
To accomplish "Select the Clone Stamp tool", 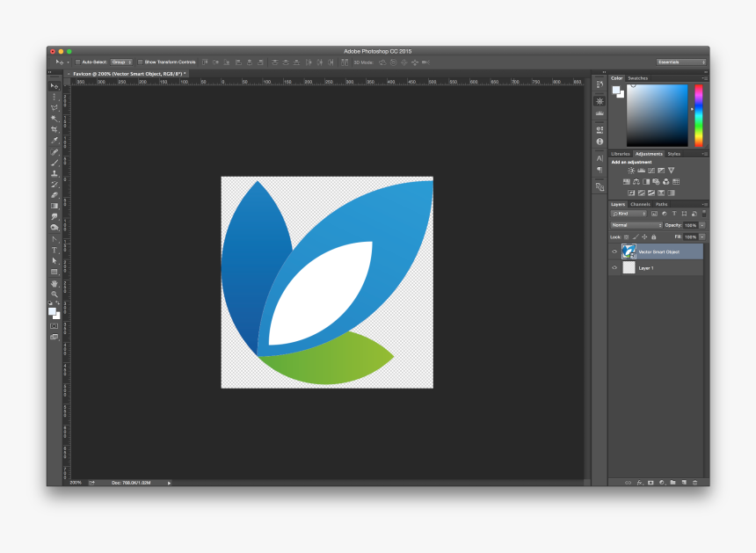I will [x=55, y=173].
